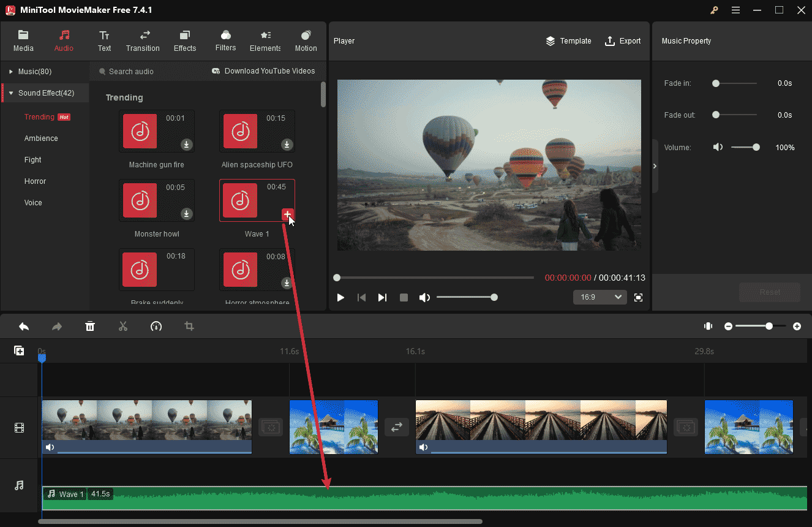Adjust the Music Property volume slider
812x527 pixels.
click(745, 147)
